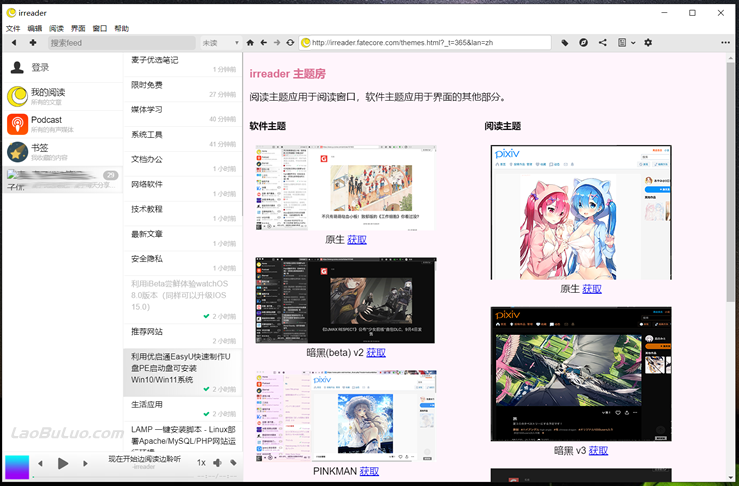Open article 媒体学习
Viewport: 739px width, 486px height.
pyautogui.click(x=183, y=114)
